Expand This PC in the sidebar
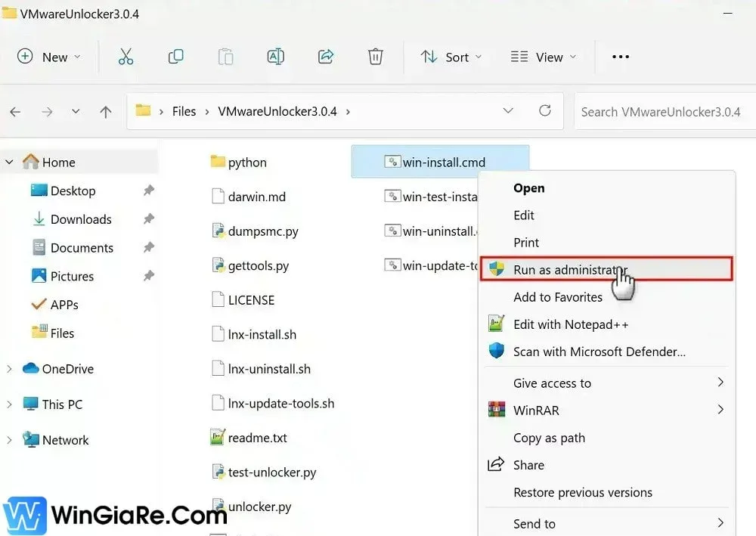Viewport: 756px width, 536px height. coord(11,404)
